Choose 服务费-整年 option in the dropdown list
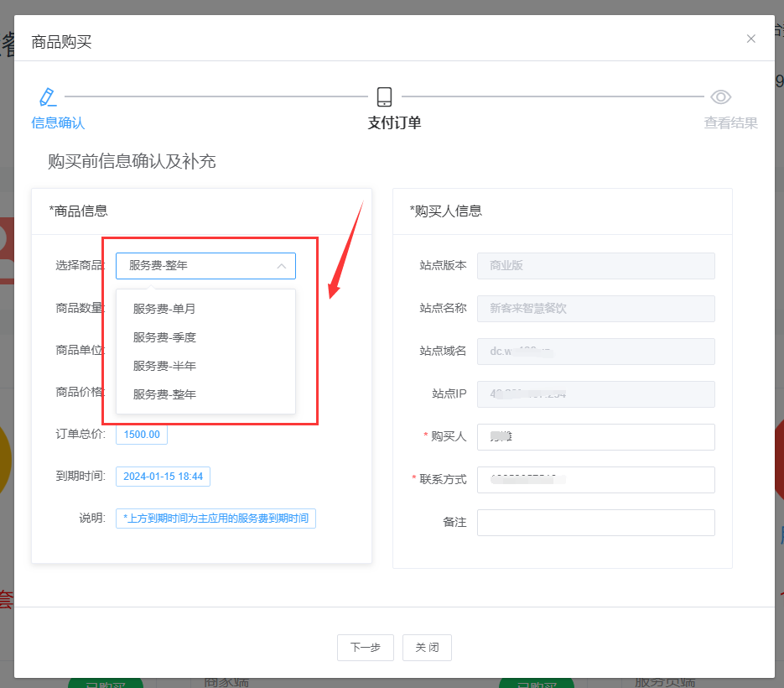This screenshot has width=784, height=688. pos(205,394)
